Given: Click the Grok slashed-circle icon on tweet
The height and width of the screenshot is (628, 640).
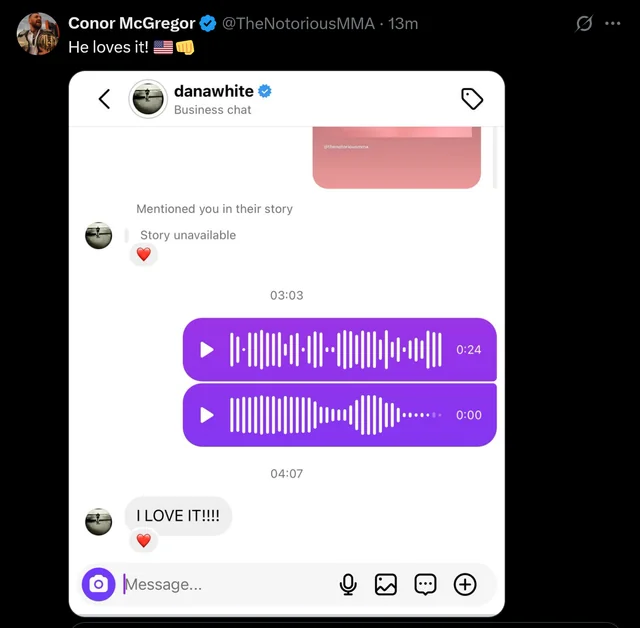Looking at the screenshot, I should point(584,23).
